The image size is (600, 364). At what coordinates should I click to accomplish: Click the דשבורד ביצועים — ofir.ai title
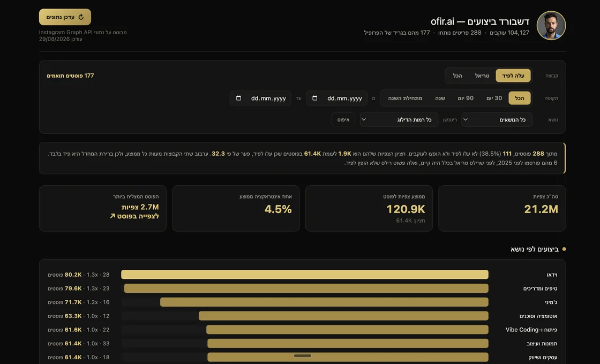click(x=480, y=21)
